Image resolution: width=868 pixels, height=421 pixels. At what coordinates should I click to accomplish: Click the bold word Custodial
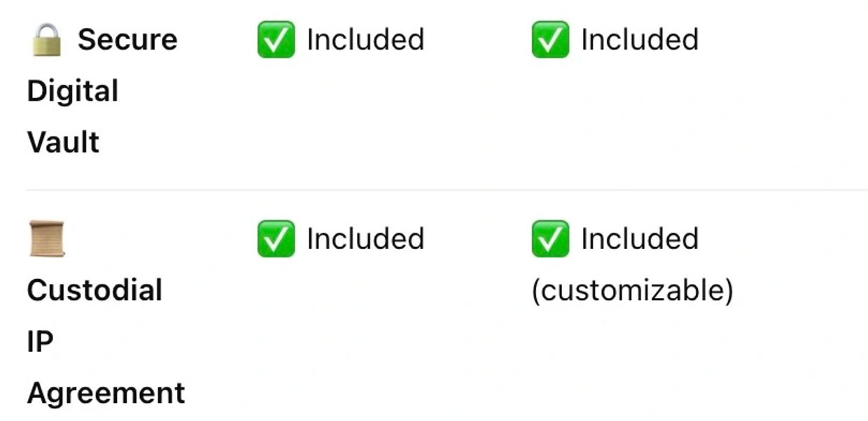[x=95, y=290]
